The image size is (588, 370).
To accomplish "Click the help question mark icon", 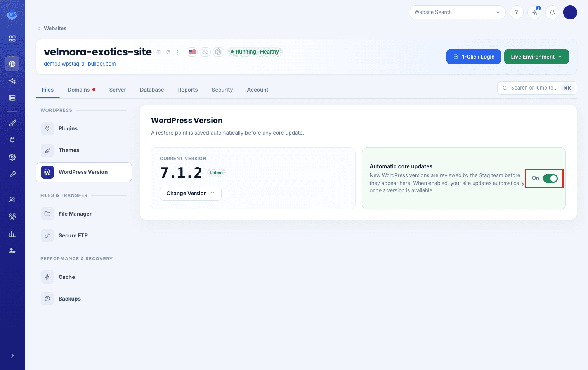I will point(517,12).
